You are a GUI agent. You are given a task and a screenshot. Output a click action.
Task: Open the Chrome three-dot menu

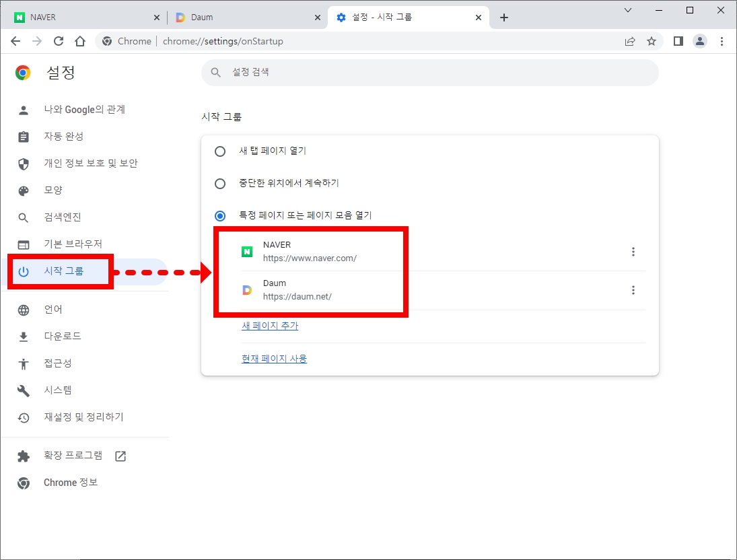point(722,41)
